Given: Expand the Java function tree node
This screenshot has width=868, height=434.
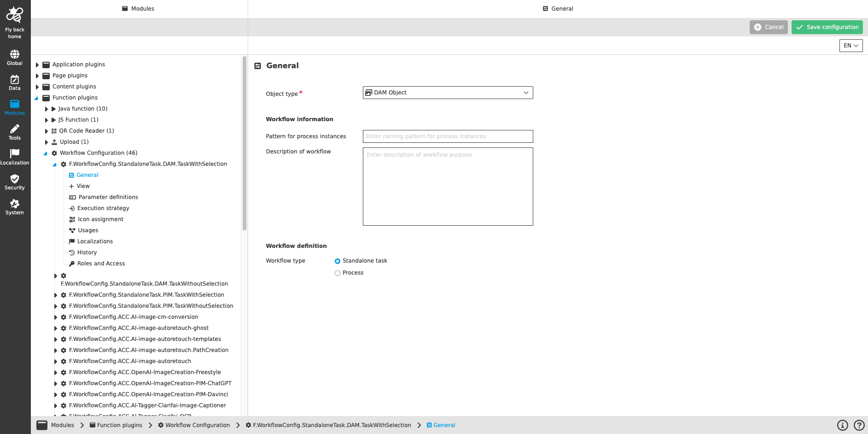Looking at the screenshot, I should 46,109.
